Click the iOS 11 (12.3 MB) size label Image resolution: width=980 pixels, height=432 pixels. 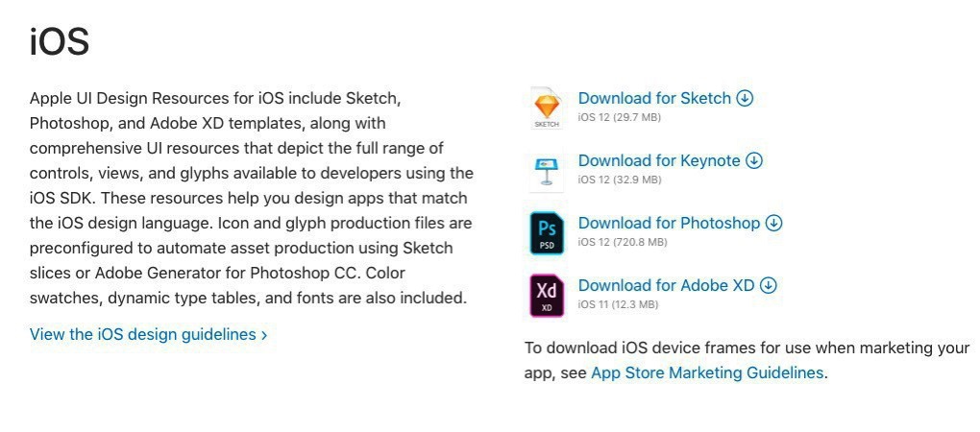coord(618,304)
